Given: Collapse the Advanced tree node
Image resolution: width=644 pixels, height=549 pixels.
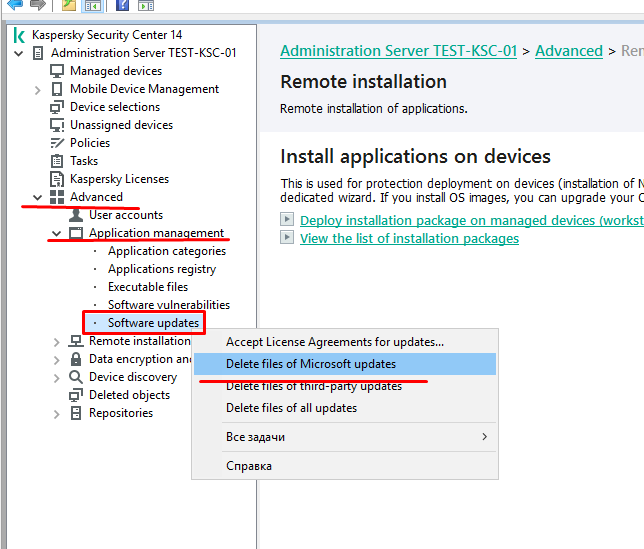Looking at the screenshot, I should 37,198.
